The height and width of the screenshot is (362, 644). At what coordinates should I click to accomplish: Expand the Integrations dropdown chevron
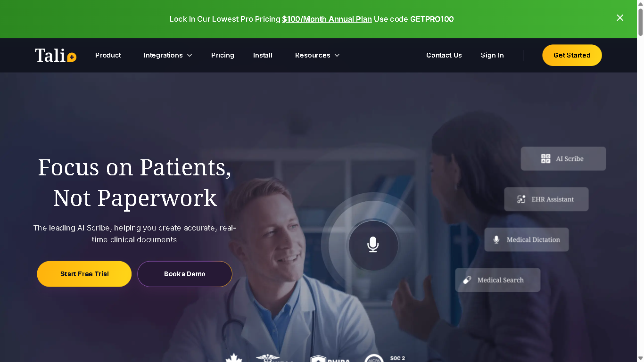[x=190, y=55]
